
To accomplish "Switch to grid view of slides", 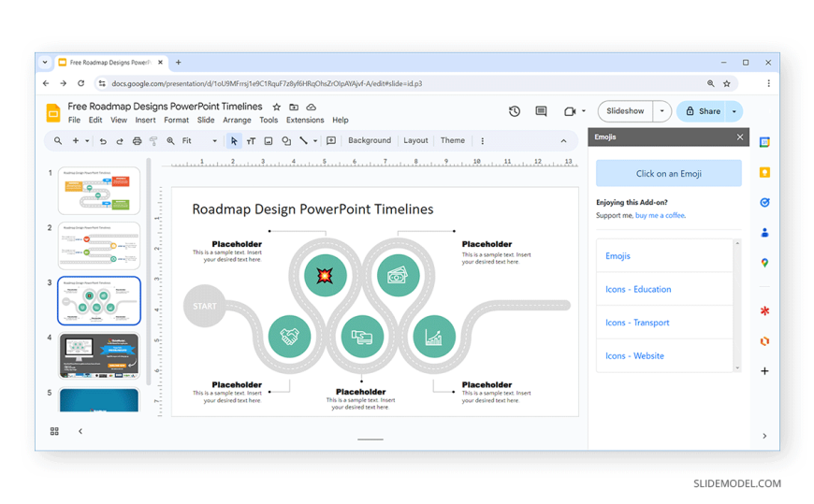I will pos(54,431).
